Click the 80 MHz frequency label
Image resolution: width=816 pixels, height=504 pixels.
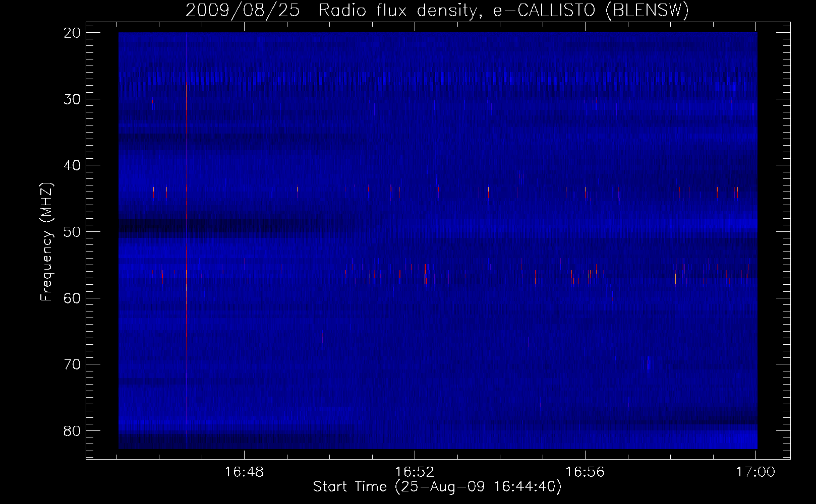point(73,431)
